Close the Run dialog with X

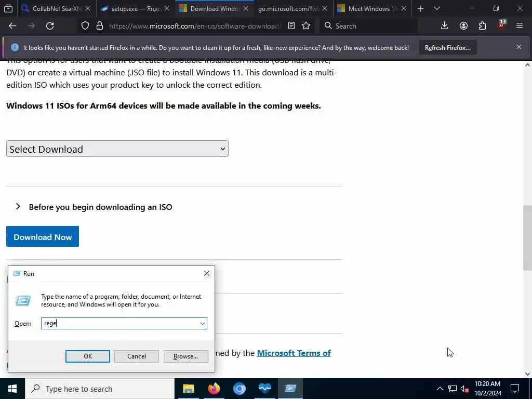coord(207,273)
